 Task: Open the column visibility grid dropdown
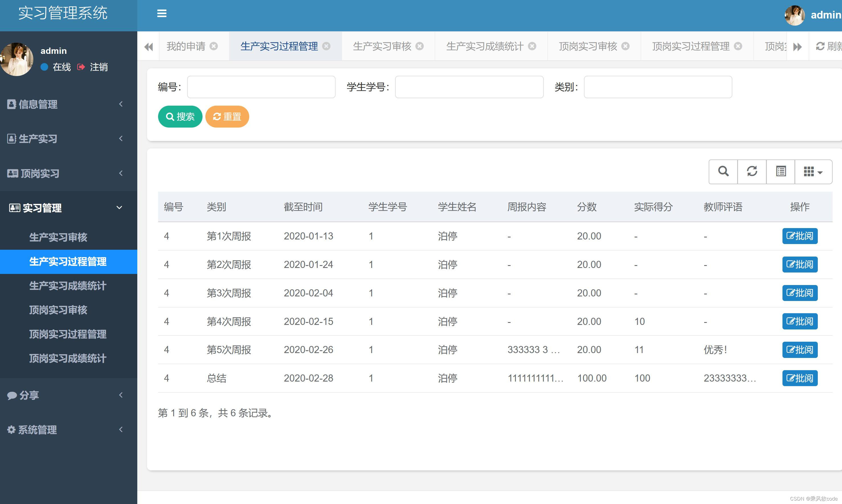click(x=813, y=171)
